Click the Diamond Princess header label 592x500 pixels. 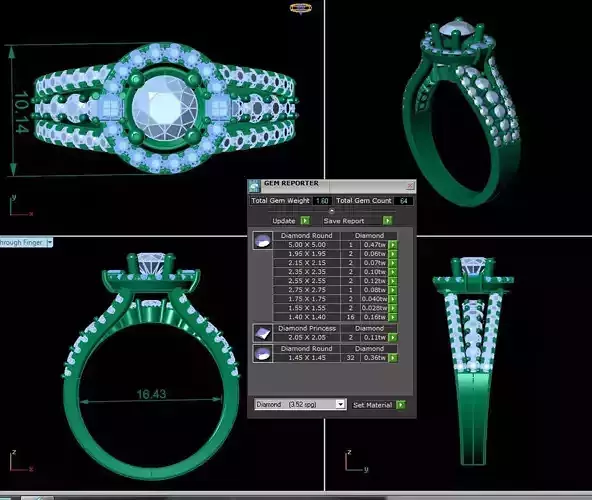click(x=307, y=329)
